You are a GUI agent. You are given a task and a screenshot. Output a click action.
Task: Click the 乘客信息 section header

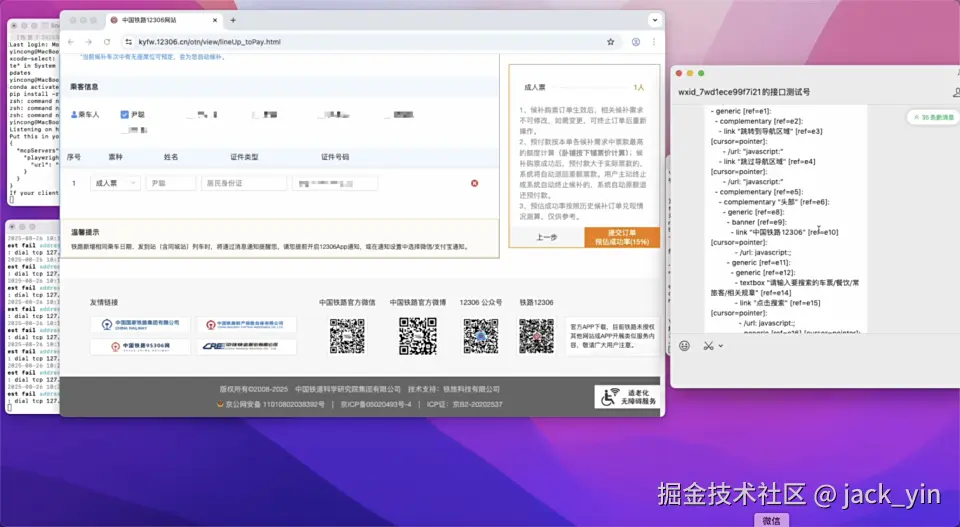point(84,87)
